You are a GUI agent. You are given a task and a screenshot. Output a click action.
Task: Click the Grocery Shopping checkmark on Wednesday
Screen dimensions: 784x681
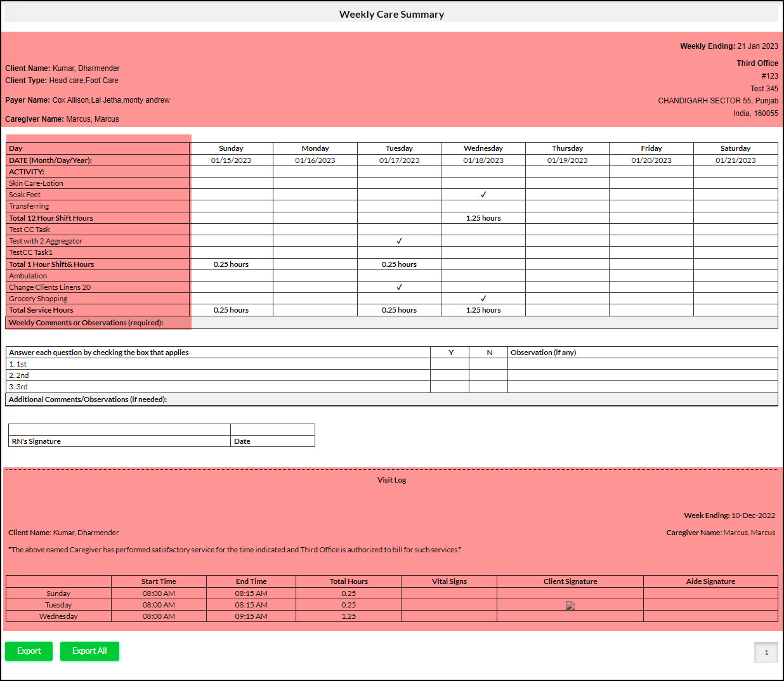(483, 299)
